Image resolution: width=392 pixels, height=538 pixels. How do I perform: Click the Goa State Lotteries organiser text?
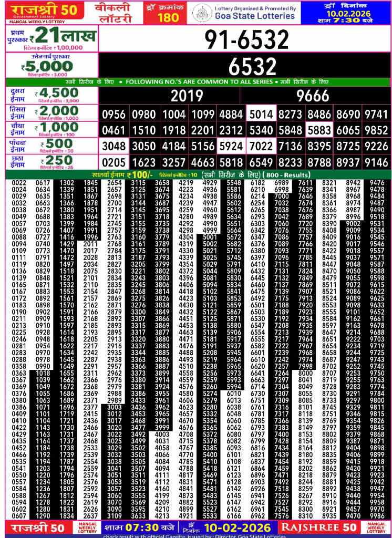click(x=255, y=16)
